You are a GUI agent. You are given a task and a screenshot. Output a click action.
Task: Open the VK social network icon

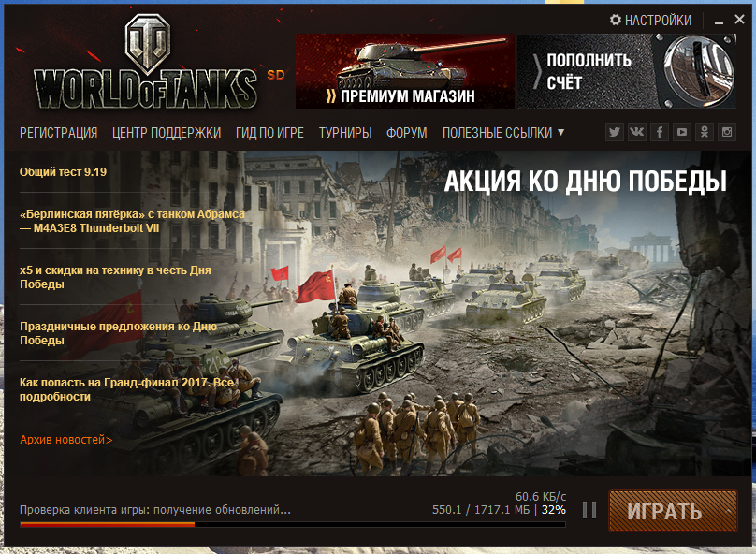(x=637, y=132)
